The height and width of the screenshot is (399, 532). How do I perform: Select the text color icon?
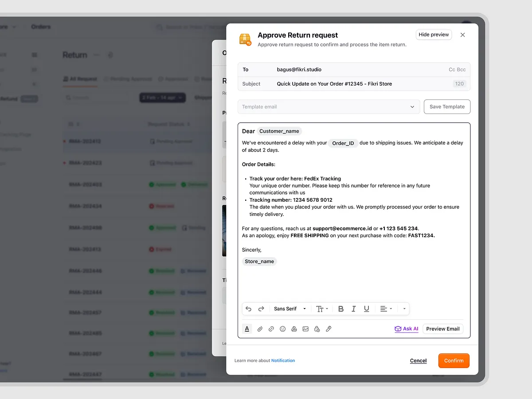point(247,329)
